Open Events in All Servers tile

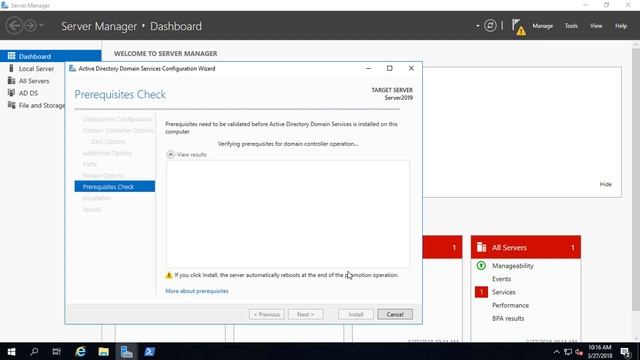[x=501, y=279]
